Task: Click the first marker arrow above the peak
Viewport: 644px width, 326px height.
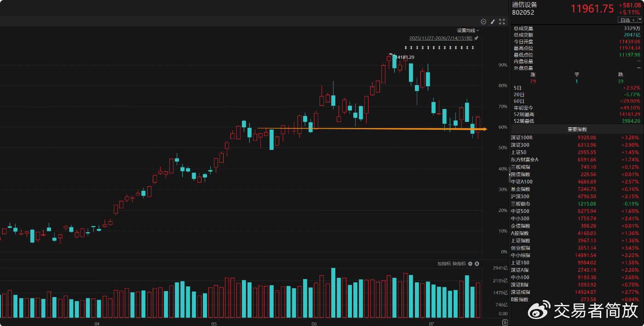Action: [406, 47]
